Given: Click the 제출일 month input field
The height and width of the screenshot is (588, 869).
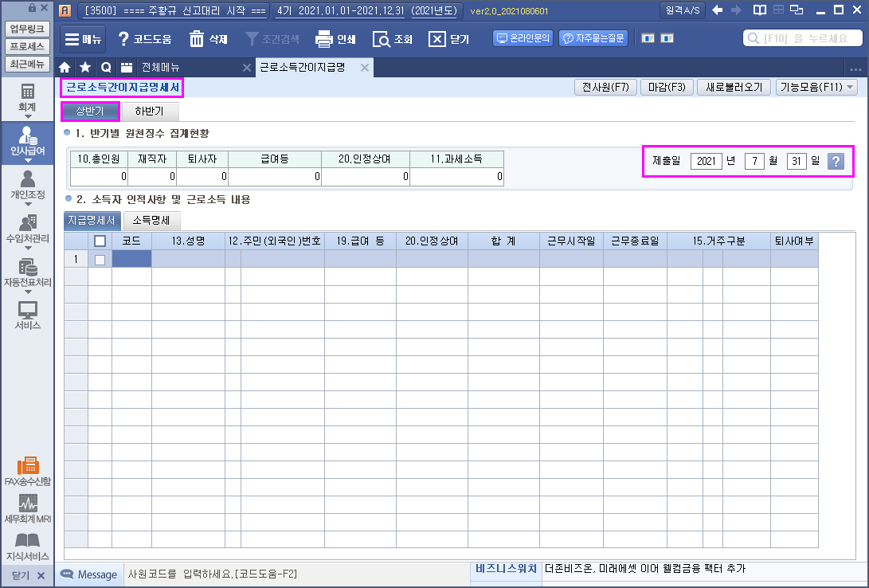Looking at the screenshot, I should [754, 162].
